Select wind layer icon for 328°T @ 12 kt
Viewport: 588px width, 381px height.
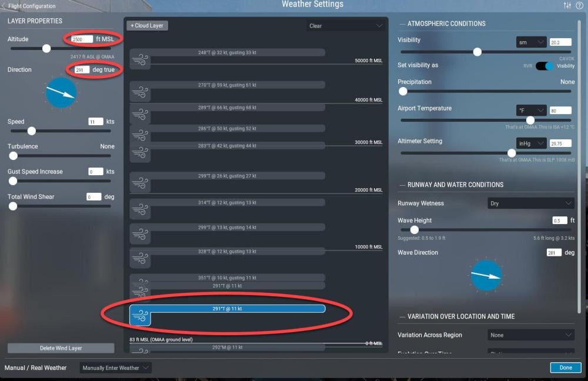pos(141,259)
